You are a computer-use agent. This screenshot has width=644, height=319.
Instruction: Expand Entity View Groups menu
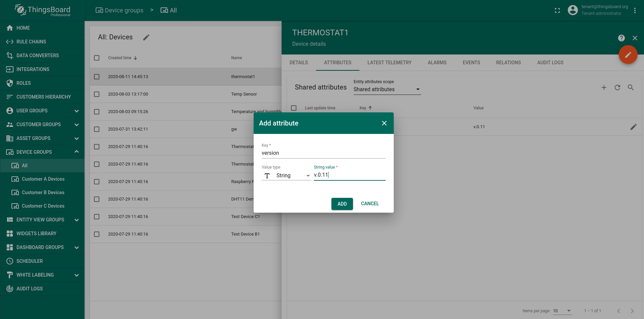tap(77, 220)
